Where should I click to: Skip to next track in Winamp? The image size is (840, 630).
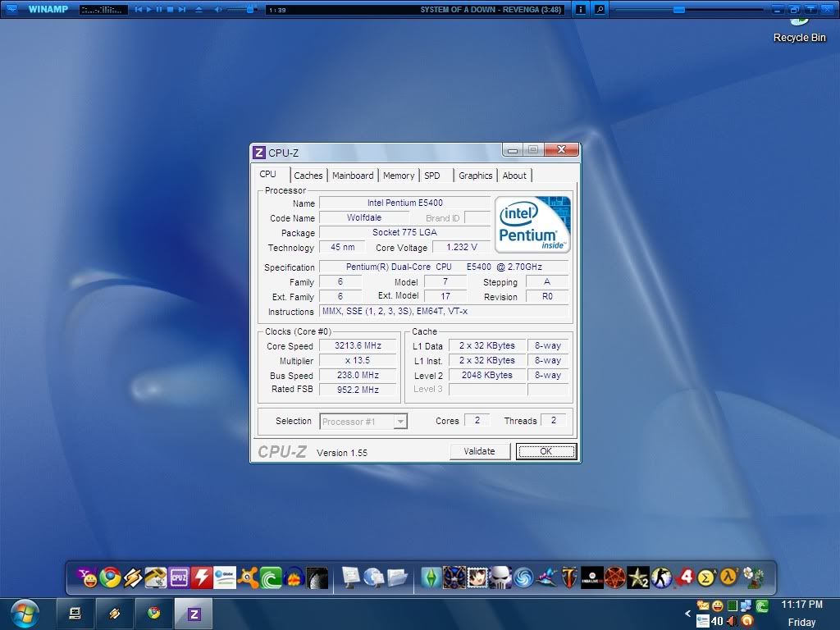click(x=181, y=9)
